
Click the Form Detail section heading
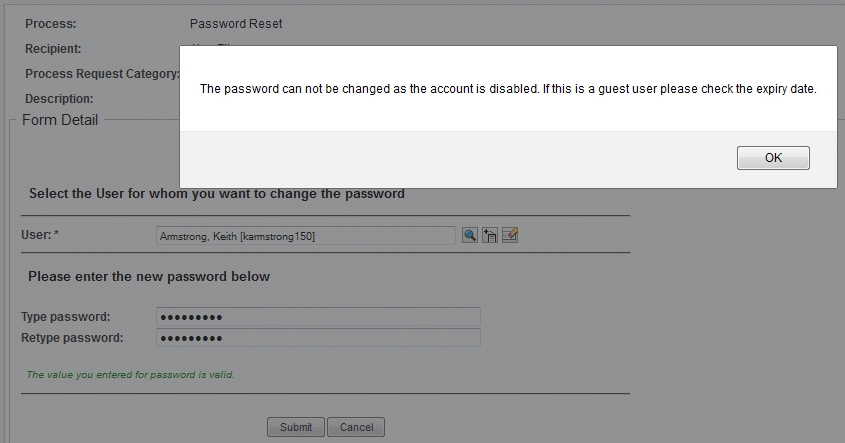[x=60, y=120]
